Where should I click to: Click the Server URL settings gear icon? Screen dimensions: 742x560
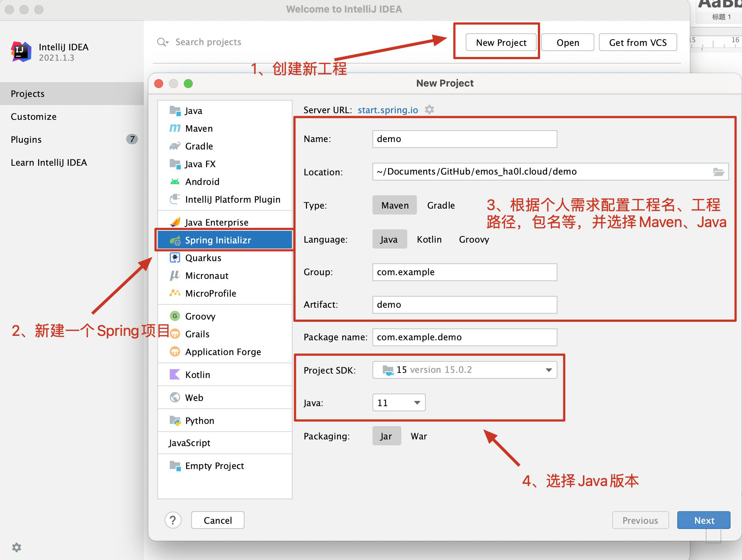tap(429, 110)
